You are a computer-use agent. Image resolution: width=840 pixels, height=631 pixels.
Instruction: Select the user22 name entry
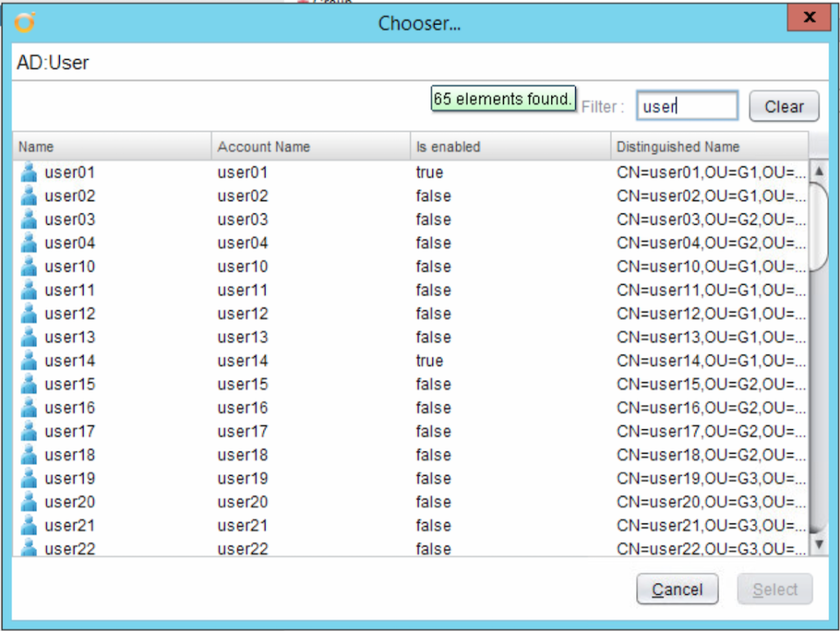coord(70,548)
